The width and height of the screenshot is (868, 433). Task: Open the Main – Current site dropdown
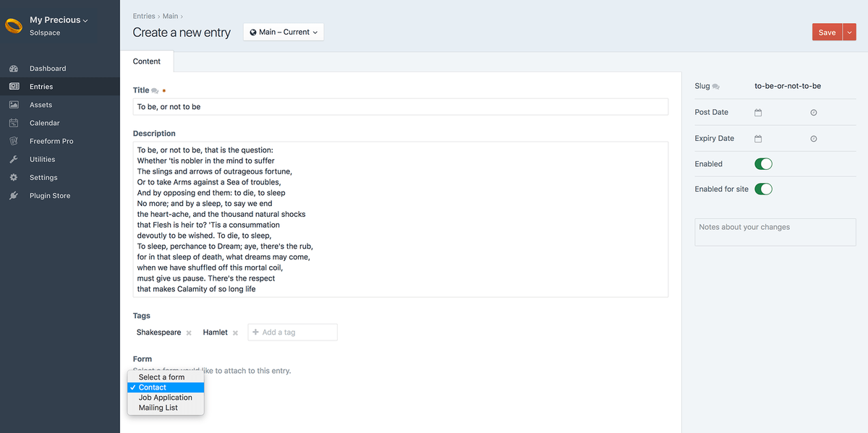click(284, 32)
